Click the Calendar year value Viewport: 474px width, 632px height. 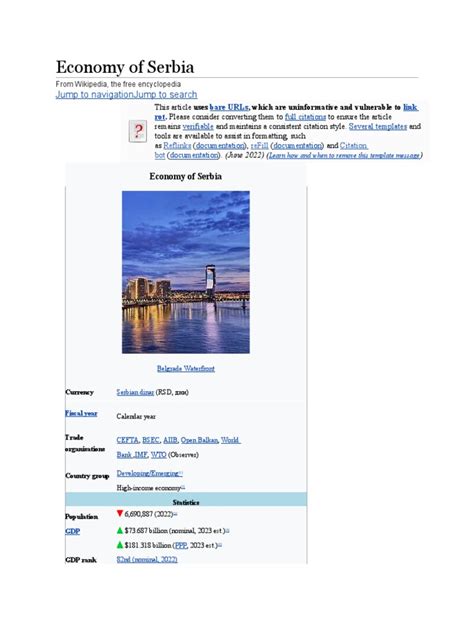click(136, 416)
